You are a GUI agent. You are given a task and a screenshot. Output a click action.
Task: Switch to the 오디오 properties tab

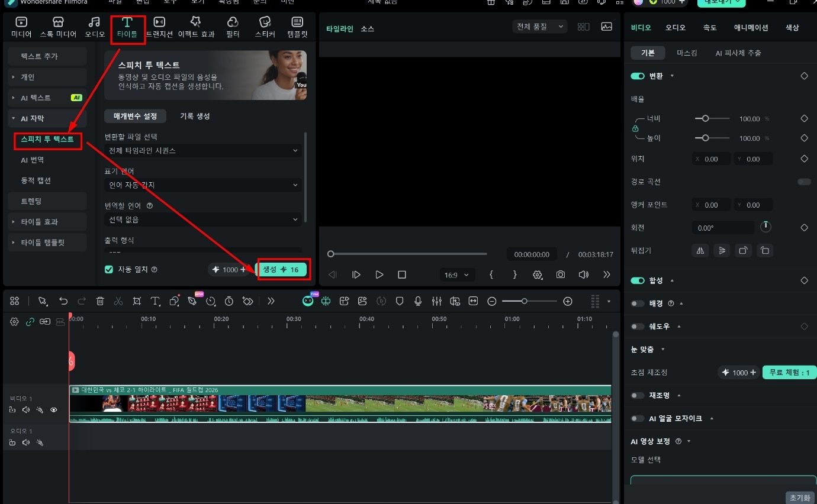click(675, 28)
